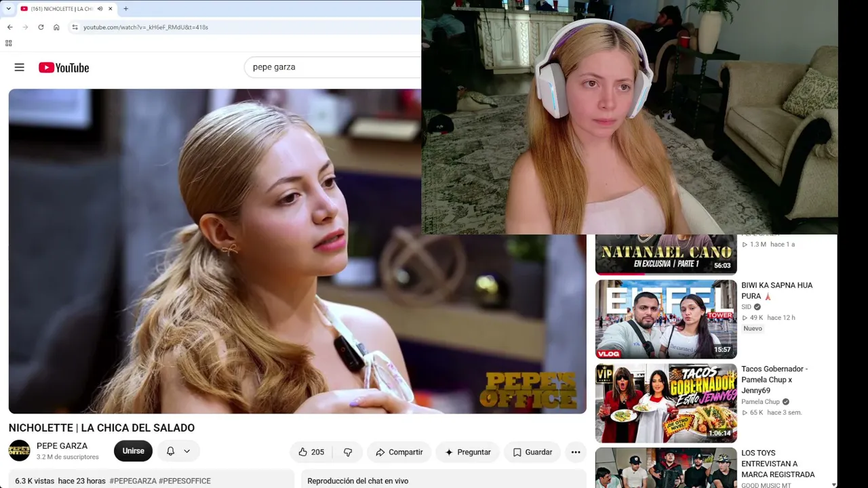The image size is (868, 488).
Task: Open the Tacos Gobernador video thumbnail
Action: pyautogui.click(x=666, y=403)
